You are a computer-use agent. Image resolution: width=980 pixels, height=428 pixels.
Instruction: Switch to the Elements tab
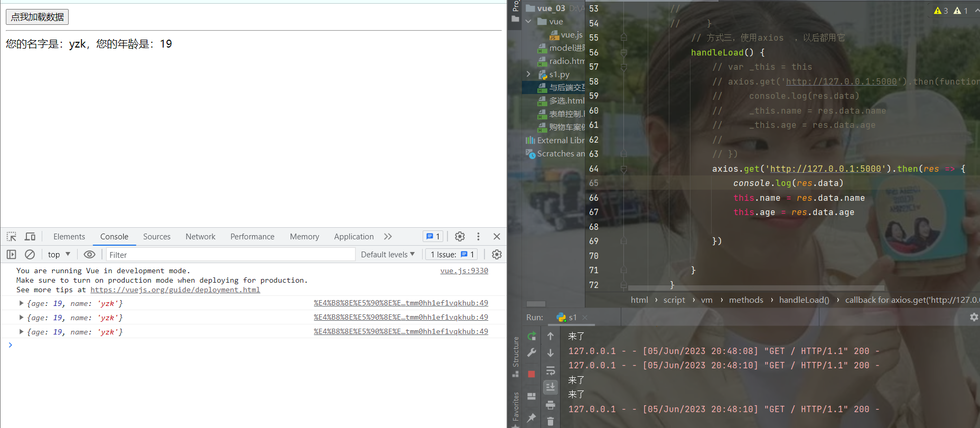[69, 237]
